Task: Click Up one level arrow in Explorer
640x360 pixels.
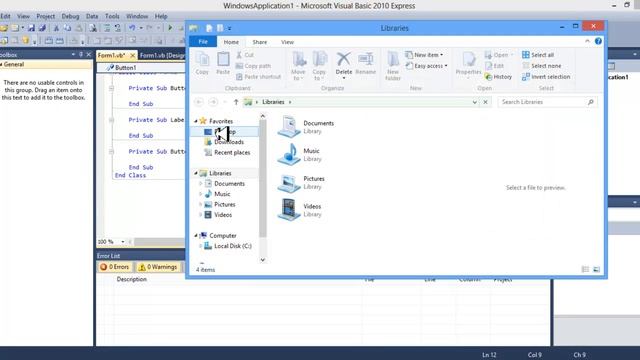Action: pos(236,102)
